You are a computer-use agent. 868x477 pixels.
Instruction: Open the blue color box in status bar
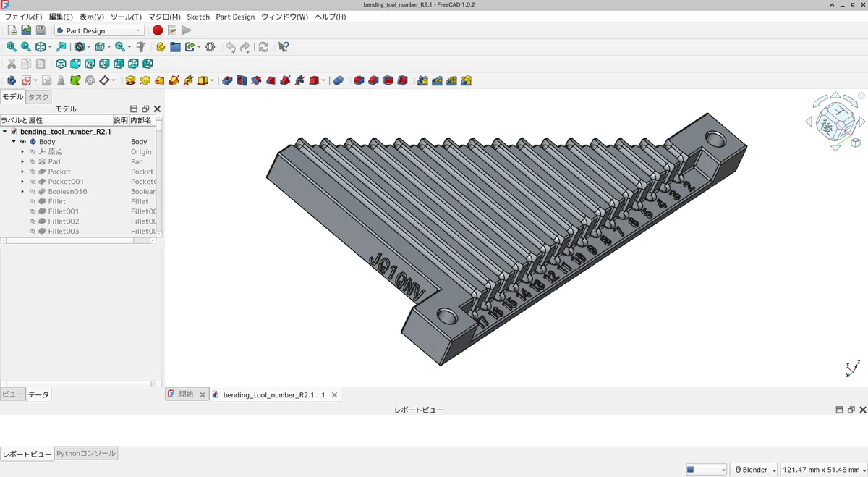[705, 470]
